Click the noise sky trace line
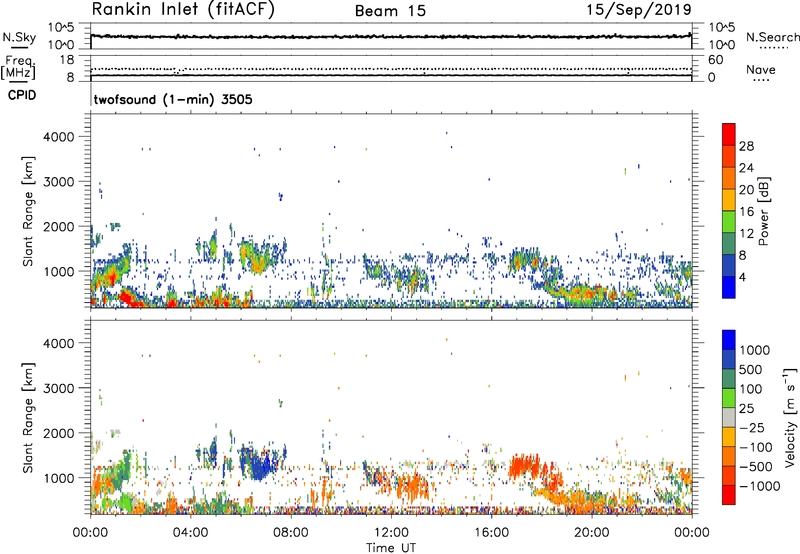The width and height of the screenshot is (800, 554). point(391,37)
